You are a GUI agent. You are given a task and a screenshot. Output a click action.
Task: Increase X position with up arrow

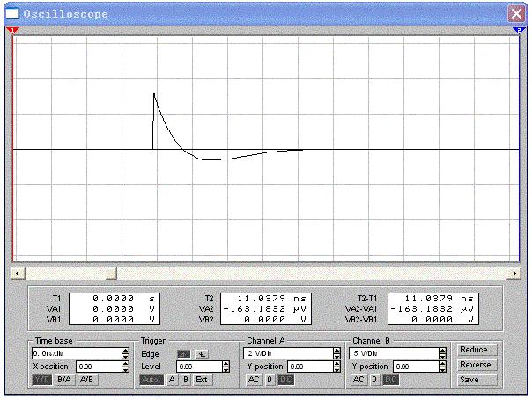pos(126,364)
